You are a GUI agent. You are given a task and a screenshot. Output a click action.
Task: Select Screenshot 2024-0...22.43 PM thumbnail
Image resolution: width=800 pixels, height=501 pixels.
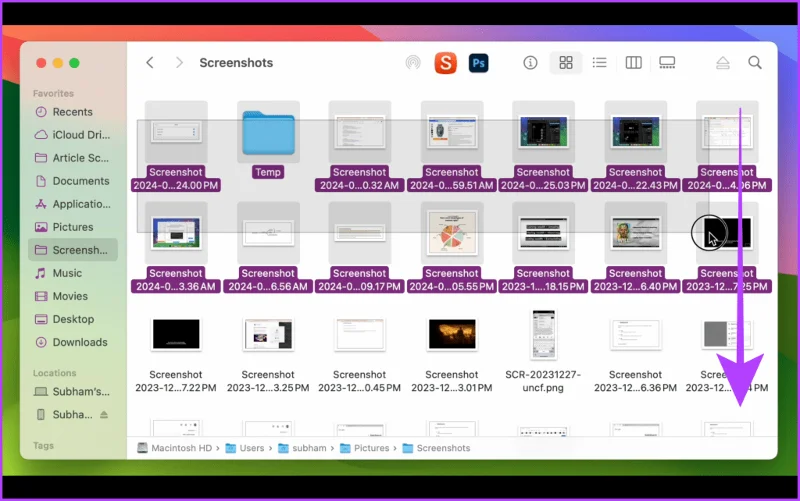coord(635,132)
